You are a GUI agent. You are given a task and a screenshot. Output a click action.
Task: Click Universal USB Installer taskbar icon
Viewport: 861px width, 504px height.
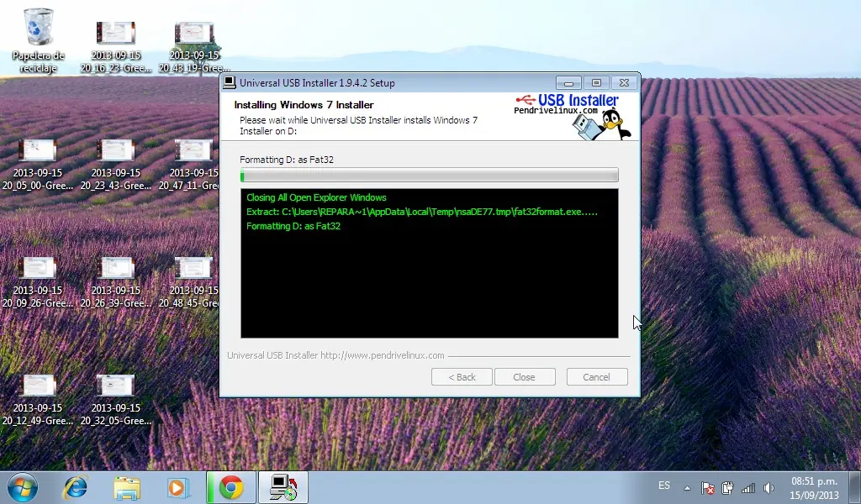click(283, 487)
